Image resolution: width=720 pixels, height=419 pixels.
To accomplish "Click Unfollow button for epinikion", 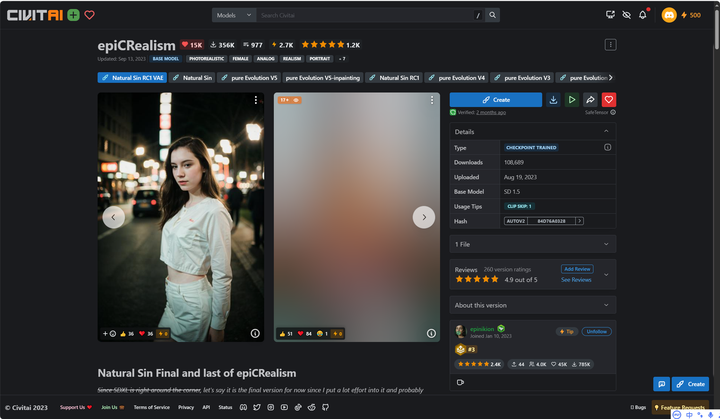I will click(596, 332).
